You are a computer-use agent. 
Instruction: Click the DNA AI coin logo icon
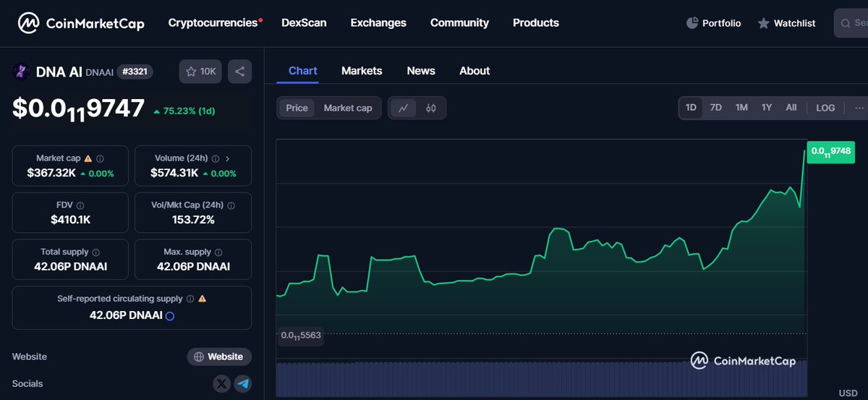[20, 72]
